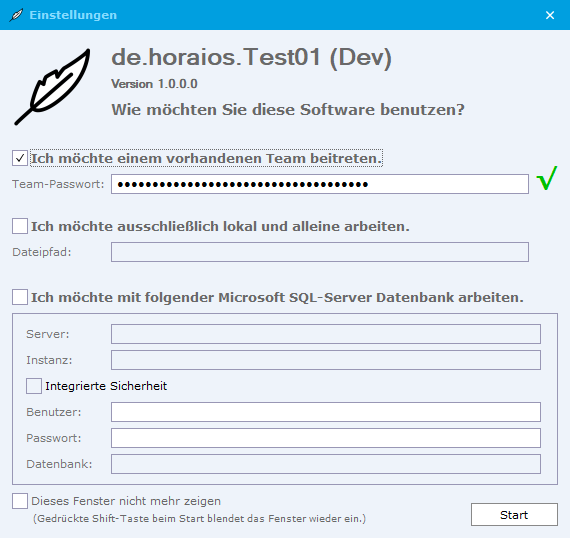Check the Microsoft SQL-Server Datenbank option
Screen dimensions: 570x538
coord(20,297)
